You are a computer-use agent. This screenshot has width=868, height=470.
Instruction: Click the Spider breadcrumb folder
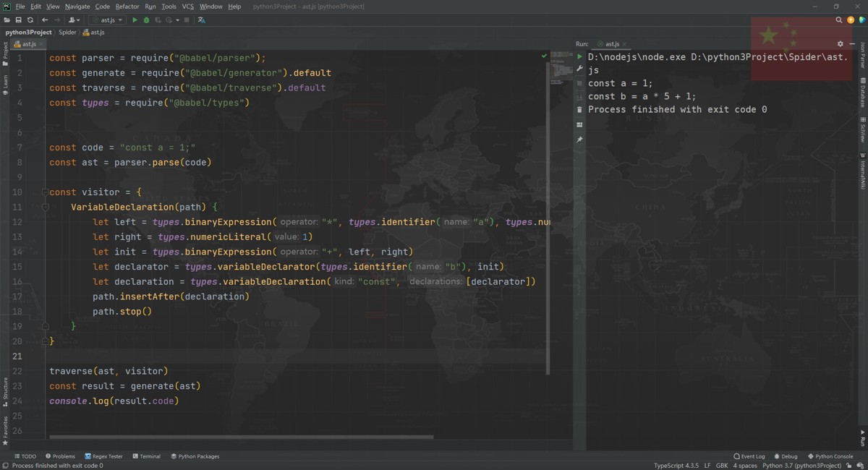[x=67, y=33]
